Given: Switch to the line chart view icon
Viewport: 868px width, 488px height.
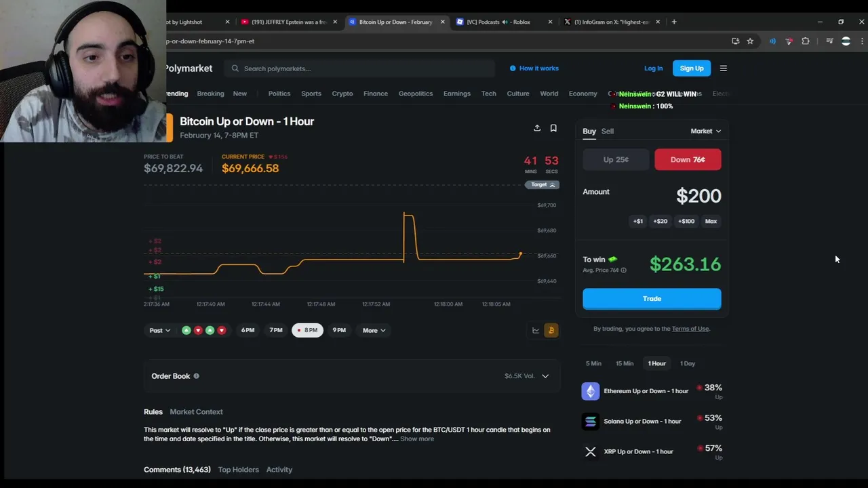Looking at the screenshot, I should click(536, 330).
